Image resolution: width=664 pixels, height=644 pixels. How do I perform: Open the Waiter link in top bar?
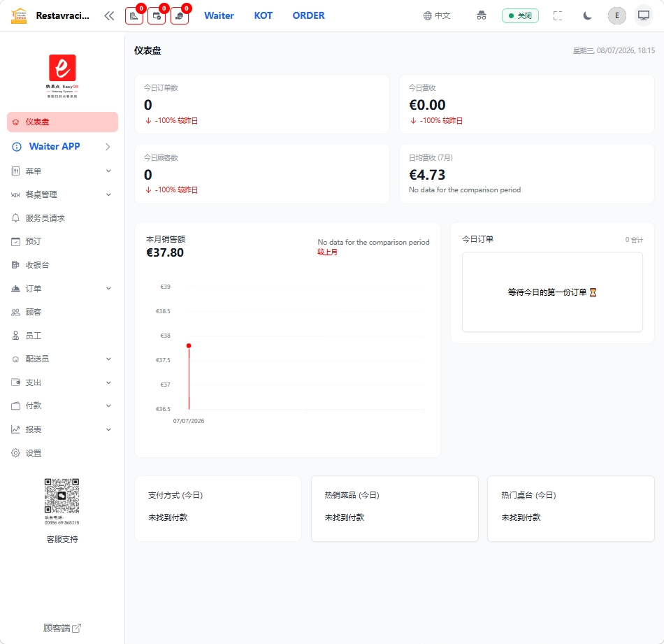tap(219, 15)
